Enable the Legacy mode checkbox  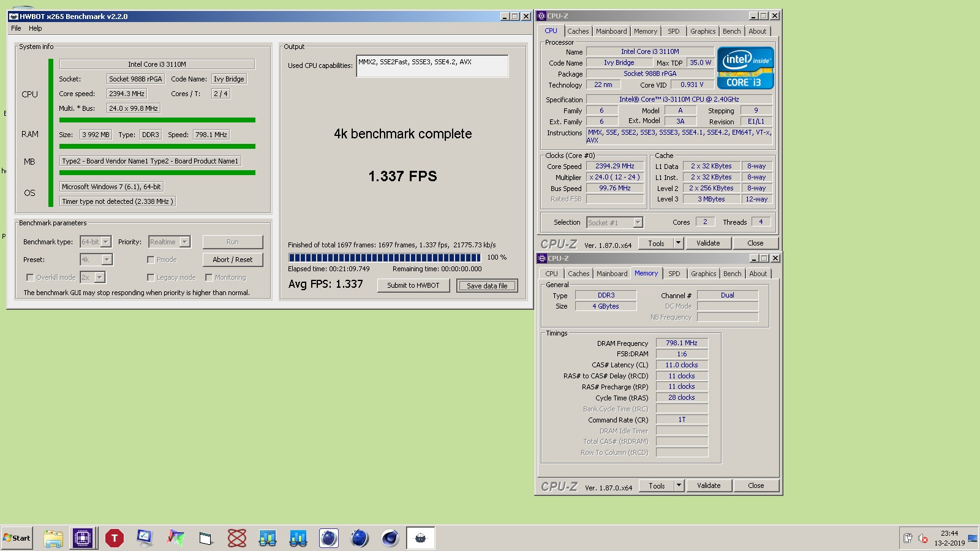point(151,277)
